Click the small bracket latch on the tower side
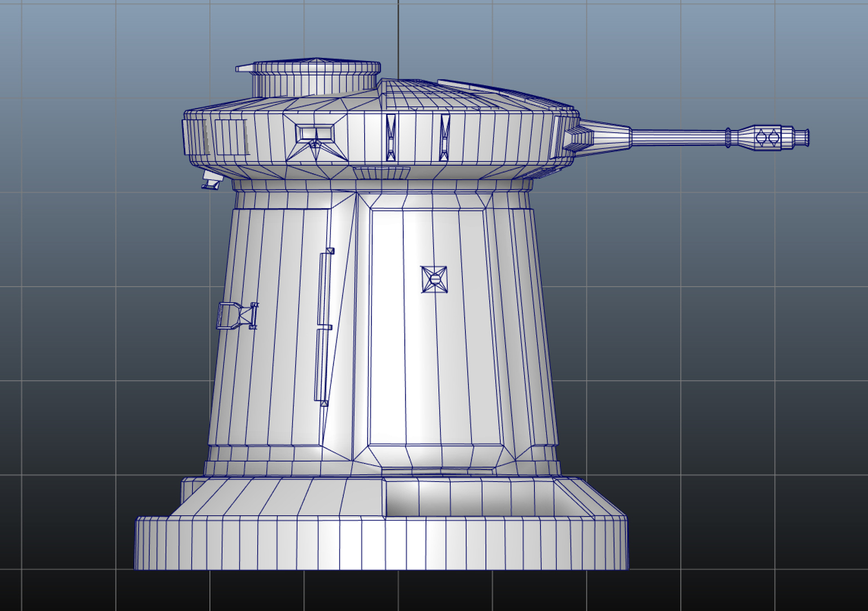Screen dimensions: 868x611 [x=237, y=316]
